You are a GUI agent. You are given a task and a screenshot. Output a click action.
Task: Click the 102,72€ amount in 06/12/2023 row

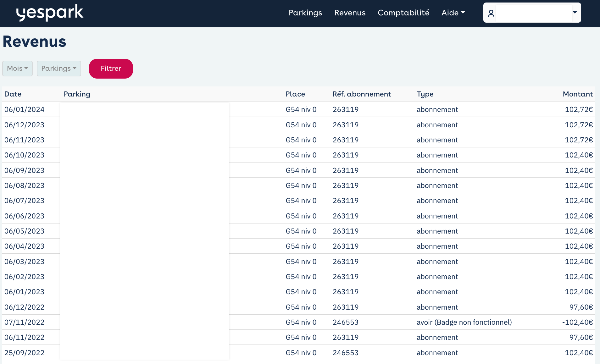tap(579, 125)
